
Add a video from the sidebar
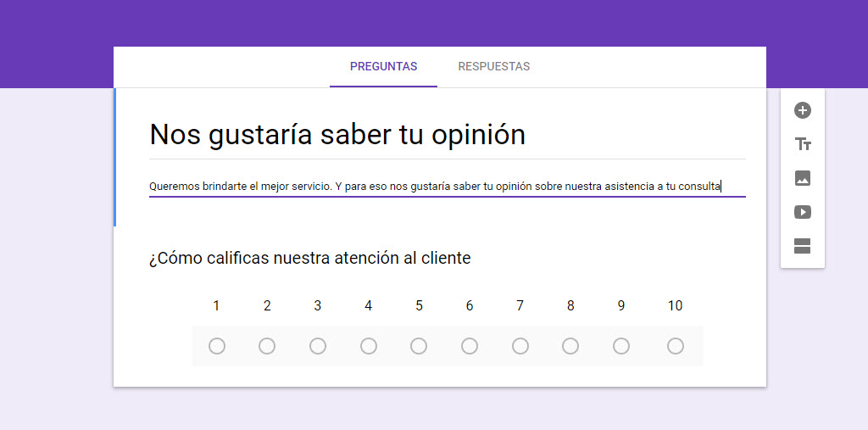point(803,212)
